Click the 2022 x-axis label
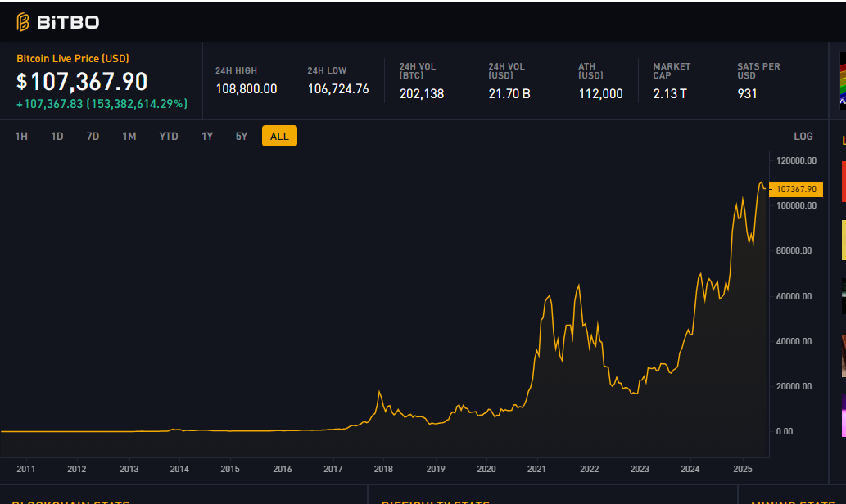 pyautogui.click(x=589, y=469)
